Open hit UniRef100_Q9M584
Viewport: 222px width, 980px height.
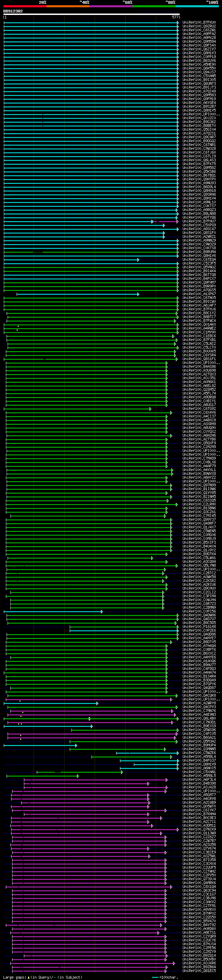[x=199, y=41]
